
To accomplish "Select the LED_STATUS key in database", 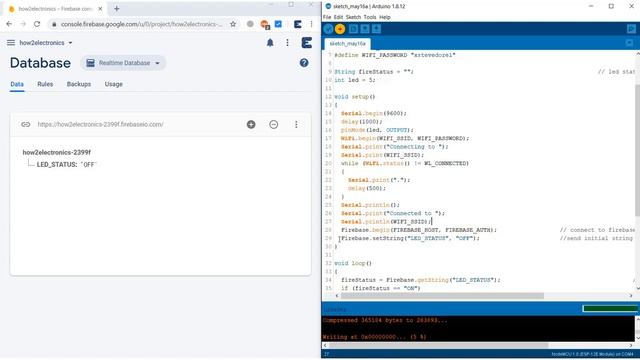I will [x=57, y=164].
